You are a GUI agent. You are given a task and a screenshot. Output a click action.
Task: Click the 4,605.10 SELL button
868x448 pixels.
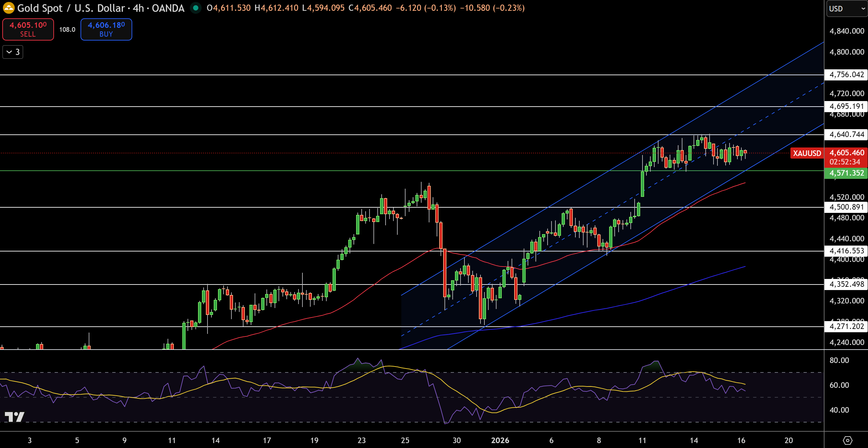click(x=28, y=29)
